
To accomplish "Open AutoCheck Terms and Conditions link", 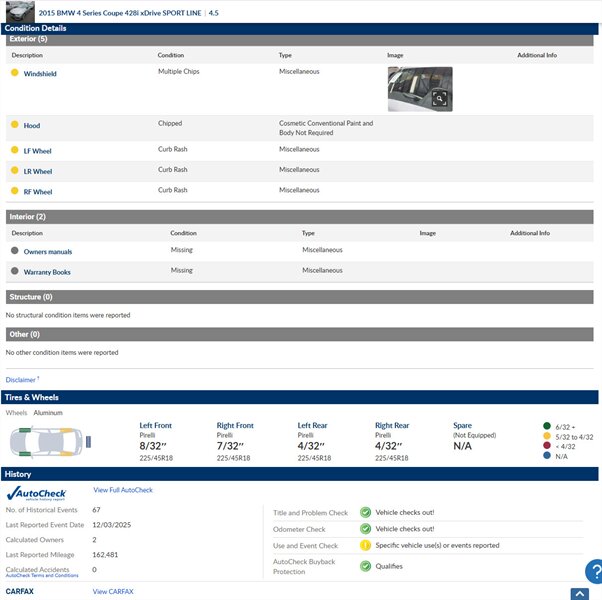I will [42, 576].
